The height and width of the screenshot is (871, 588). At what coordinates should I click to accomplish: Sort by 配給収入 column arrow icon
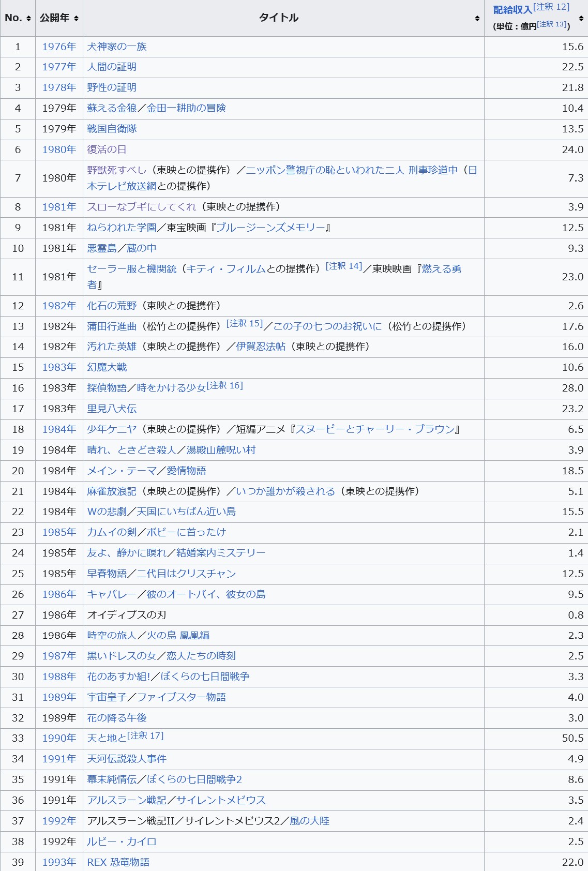pyautogui.click(x=581, y=18)
